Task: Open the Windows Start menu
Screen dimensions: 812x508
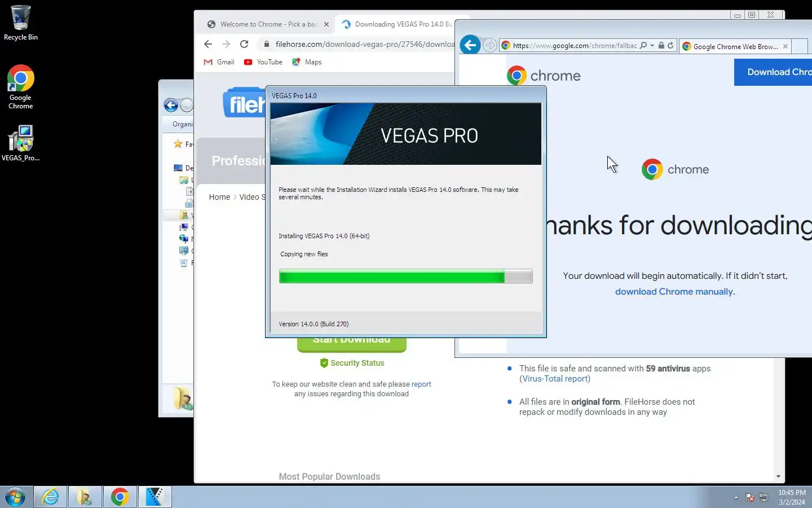Action: click(x=15, y=497)
